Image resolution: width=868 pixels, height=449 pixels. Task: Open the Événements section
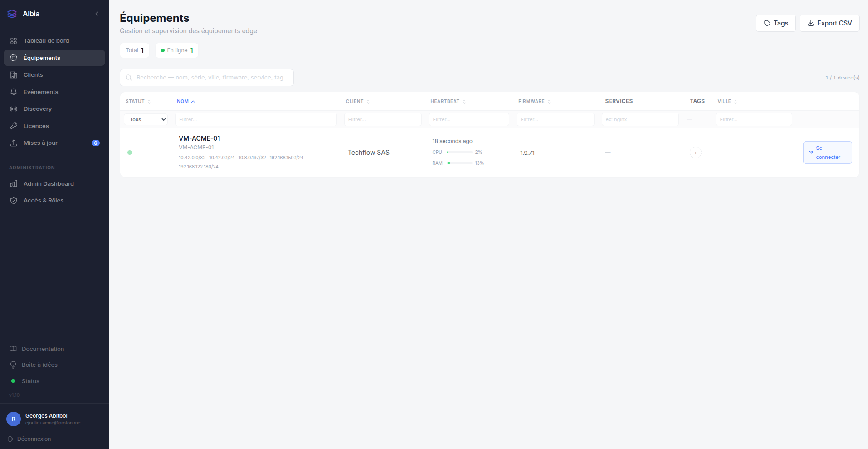tap(54, 92)
